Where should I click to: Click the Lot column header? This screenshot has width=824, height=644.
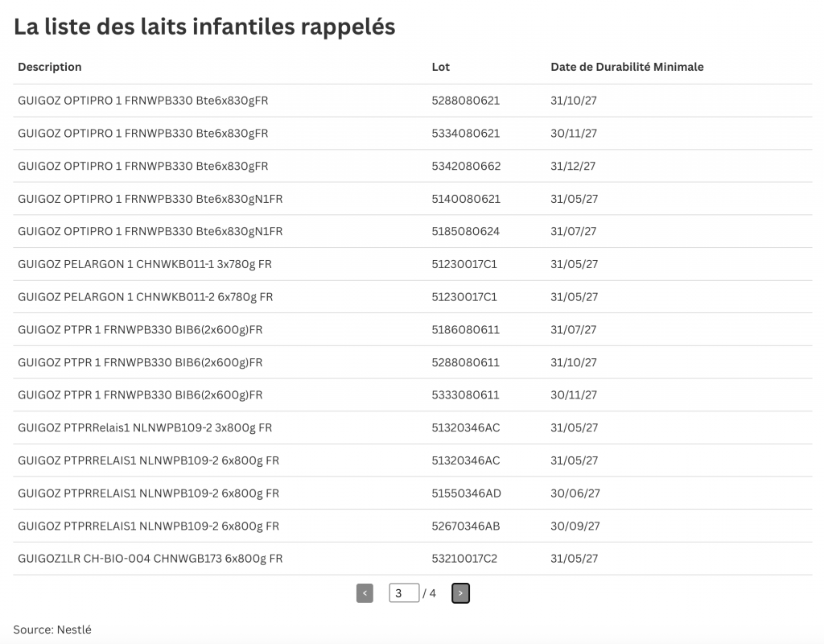(441, 67)
